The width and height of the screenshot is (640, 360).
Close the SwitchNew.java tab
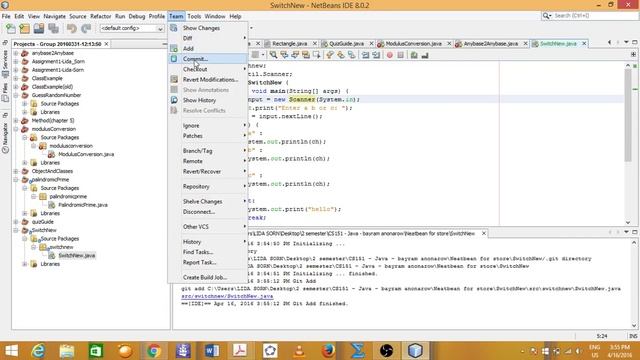pyautogui.click(x=584, y=44)
